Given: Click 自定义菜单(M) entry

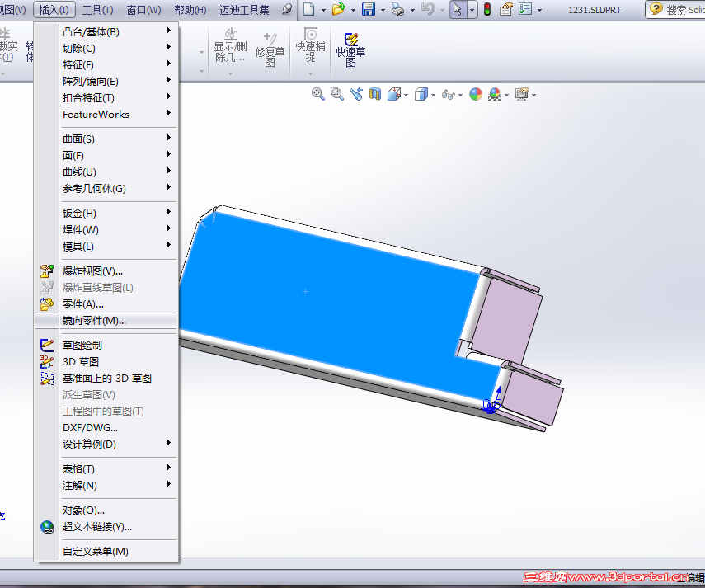Looking at the screenshot, I should click(106, 551).
